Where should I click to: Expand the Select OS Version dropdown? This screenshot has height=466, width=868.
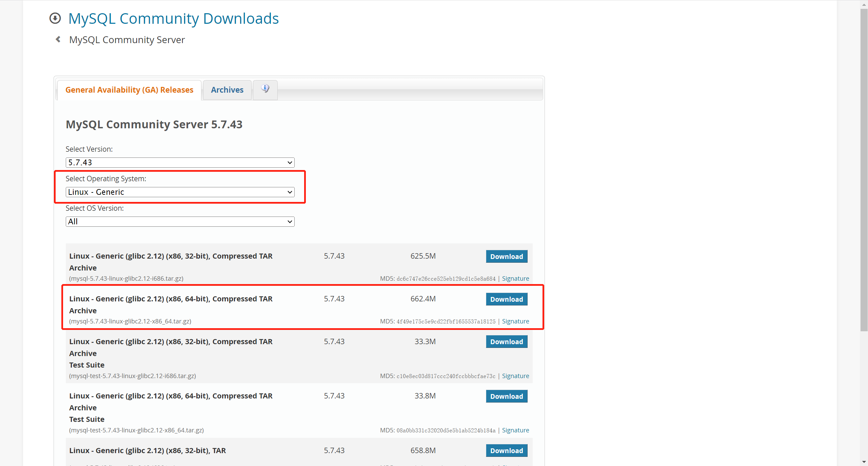(180, 222)
